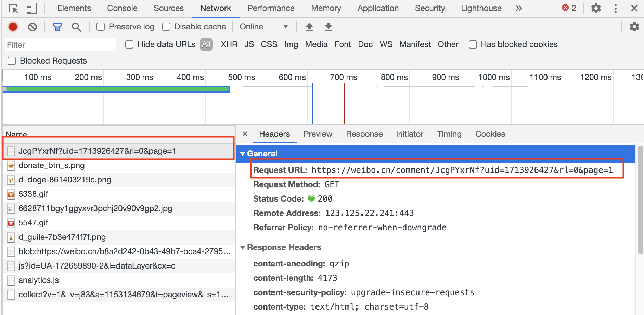
Task: Filter requests by Other
Action: pyautogui.click(x=448, y=44)
